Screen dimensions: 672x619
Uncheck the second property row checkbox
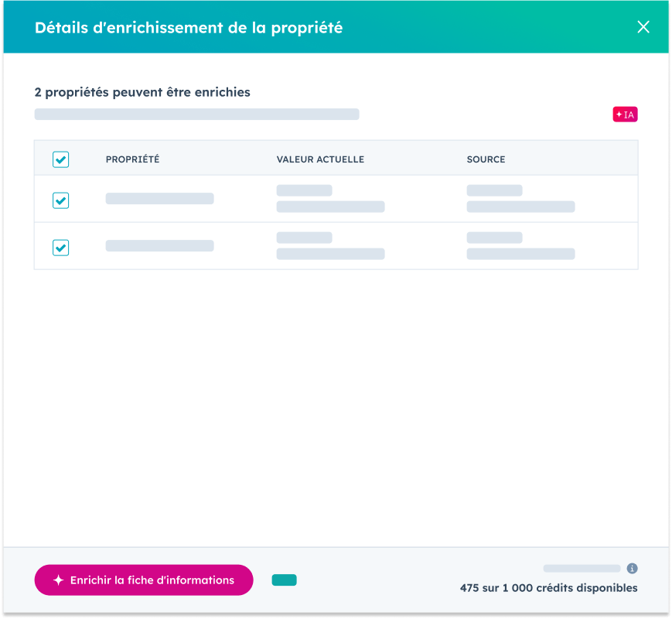pos(60,248)
